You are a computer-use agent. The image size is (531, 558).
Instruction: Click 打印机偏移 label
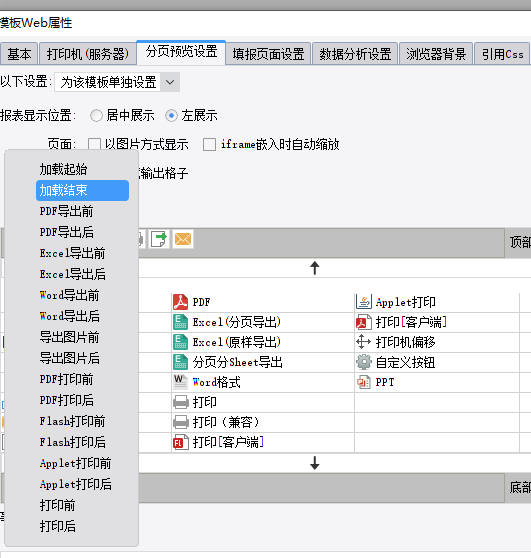406,342
